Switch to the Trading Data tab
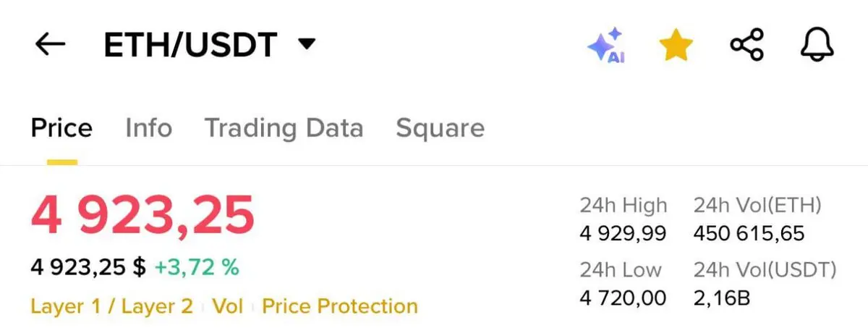This screenshot has width=868, height=328. pos(284,128)
